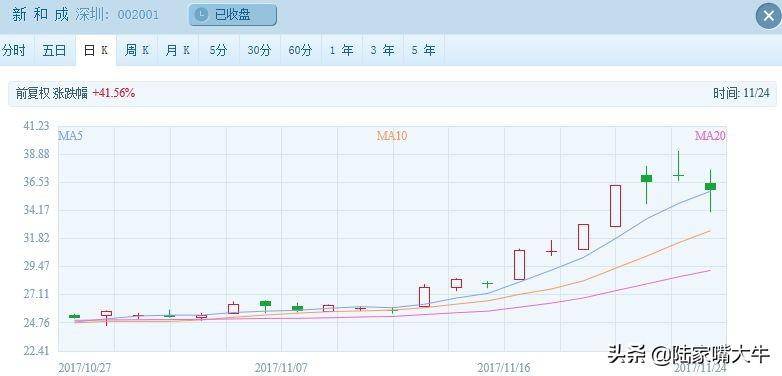The width and height of the screenshot is (782, 376).
Task: Open the 月K monthly chart tab
Action: [178, 50]
